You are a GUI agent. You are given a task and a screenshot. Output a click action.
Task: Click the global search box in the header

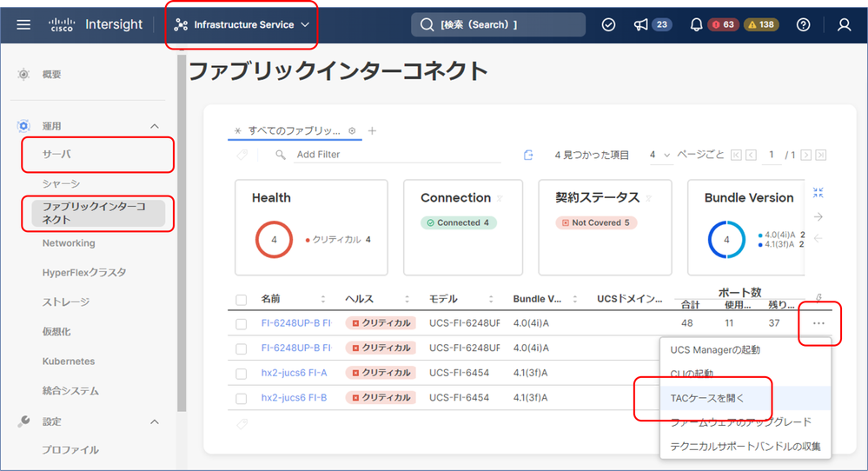[x=498, y=25]
